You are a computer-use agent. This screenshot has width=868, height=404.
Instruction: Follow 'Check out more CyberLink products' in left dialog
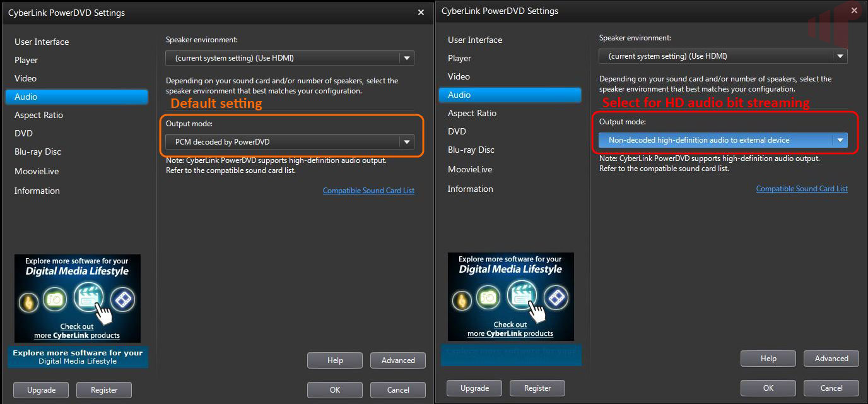77,331
